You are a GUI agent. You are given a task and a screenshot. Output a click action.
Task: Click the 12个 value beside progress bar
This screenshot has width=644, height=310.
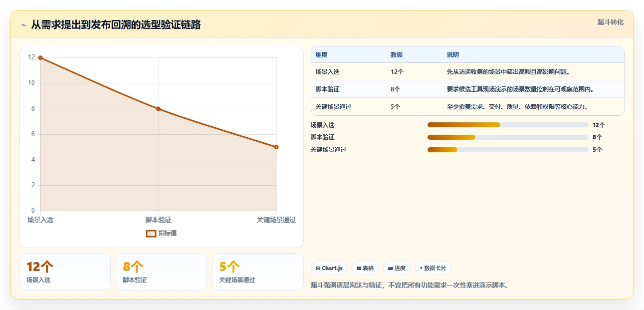(599, 125)
